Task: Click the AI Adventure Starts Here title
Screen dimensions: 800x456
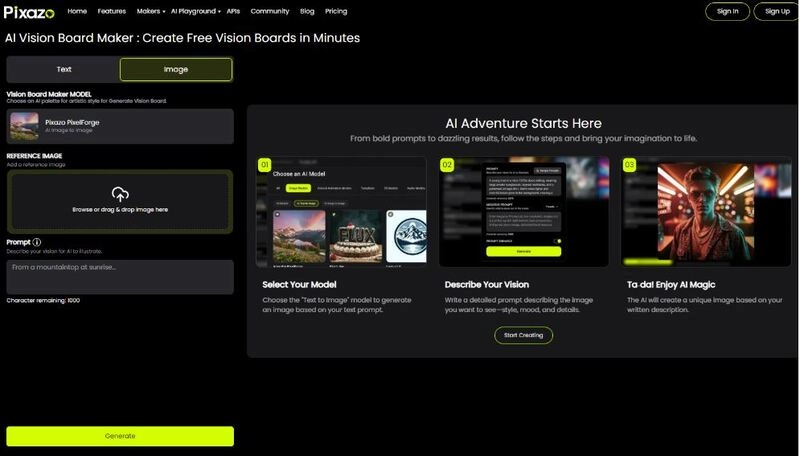Action: pyautogui.click(x=523, y=123)
